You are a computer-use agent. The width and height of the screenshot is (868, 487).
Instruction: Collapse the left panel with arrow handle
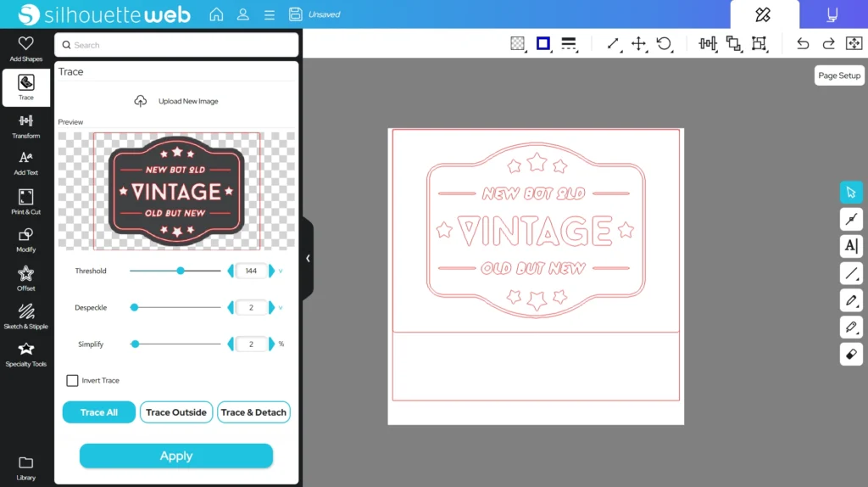click(x=308, y=258)
